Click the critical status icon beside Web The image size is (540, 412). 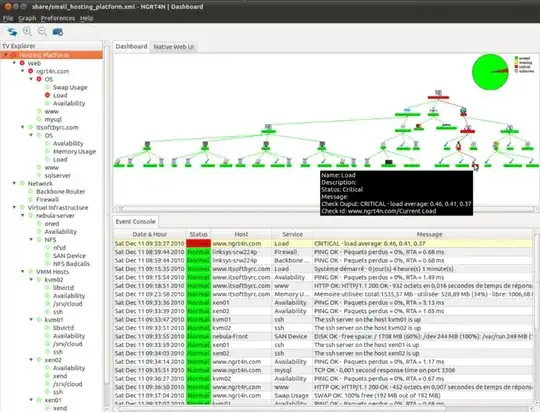tap(22, 63)
